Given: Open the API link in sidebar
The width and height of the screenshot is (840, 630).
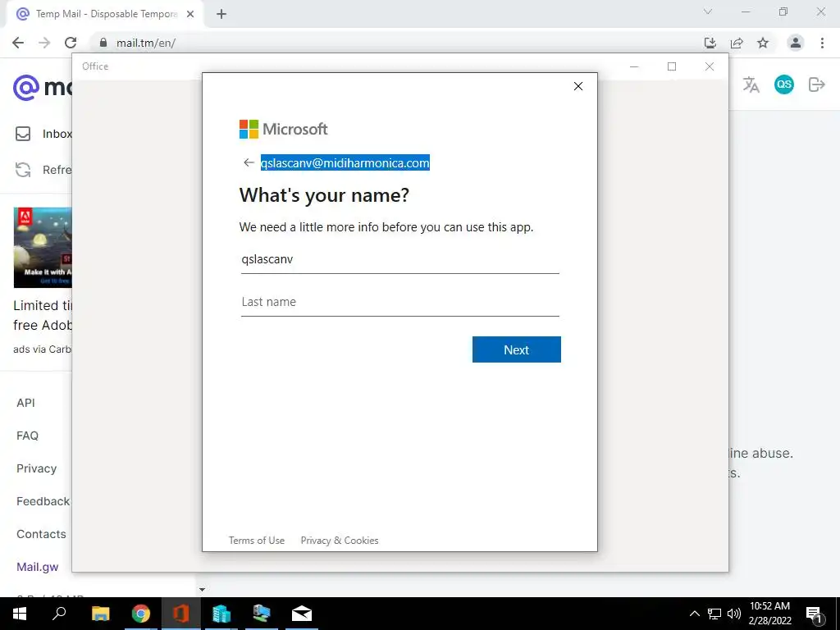Looking at the screenshot, I should pos(25,403).
